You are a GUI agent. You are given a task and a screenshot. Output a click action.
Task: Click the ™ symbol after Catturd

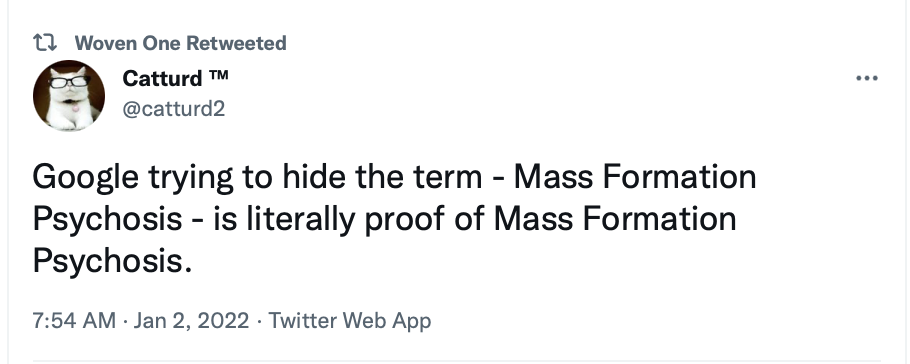tap(218, 75)
